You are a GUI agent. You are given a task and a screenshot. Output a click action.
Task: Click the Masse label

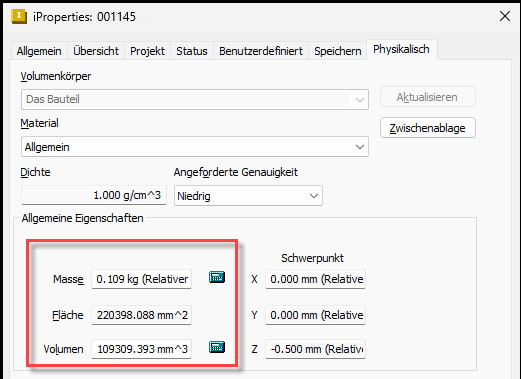click(68, 279)
